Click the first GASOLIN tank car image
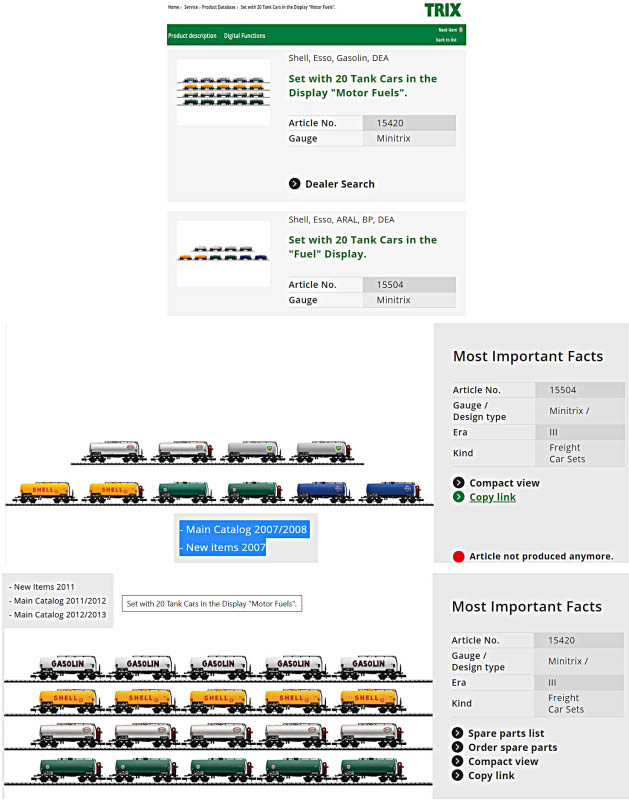The image size is (629, 800). (x=67, y=666)
